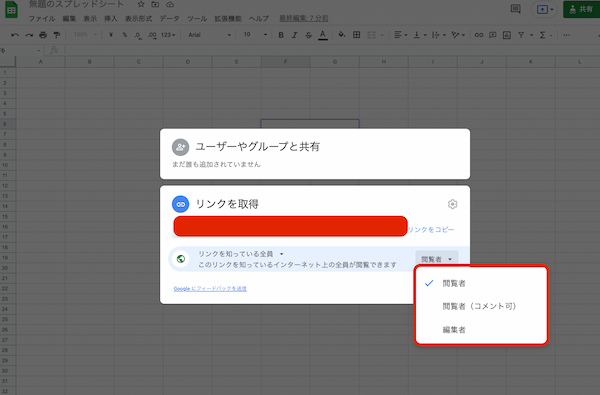Image resolution: width=600 pixels, height=395 pixels.
Task: Click the name box cell reference
Action: tap(19, 50)
